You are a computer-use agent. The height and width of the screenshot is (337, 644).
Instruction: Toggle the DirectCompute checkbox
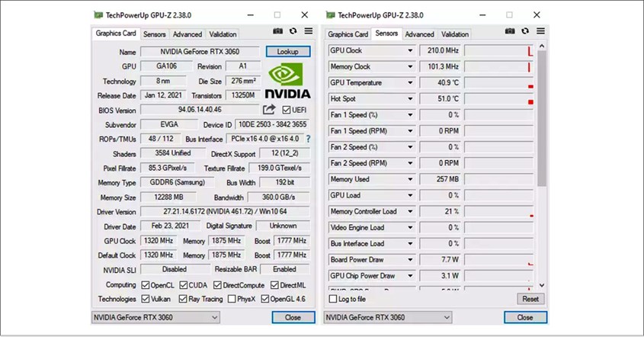coord(218,285)
